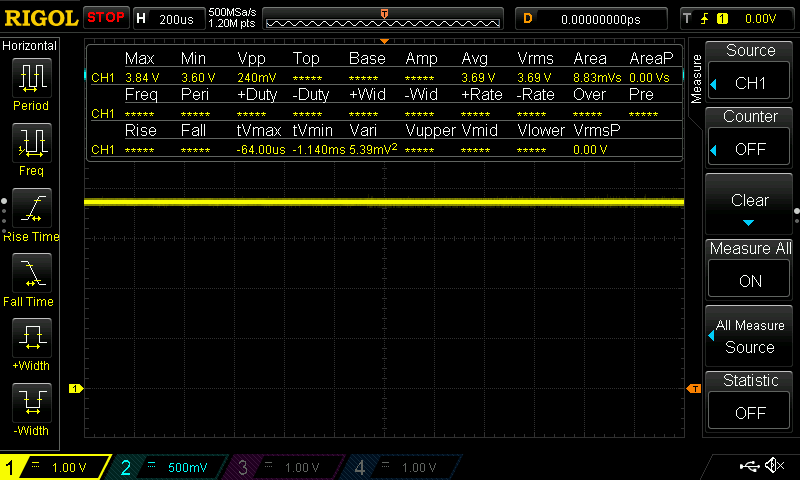Toggle the Statistic OFF setting
Screen dimensions: 800x480
[750, 399]
